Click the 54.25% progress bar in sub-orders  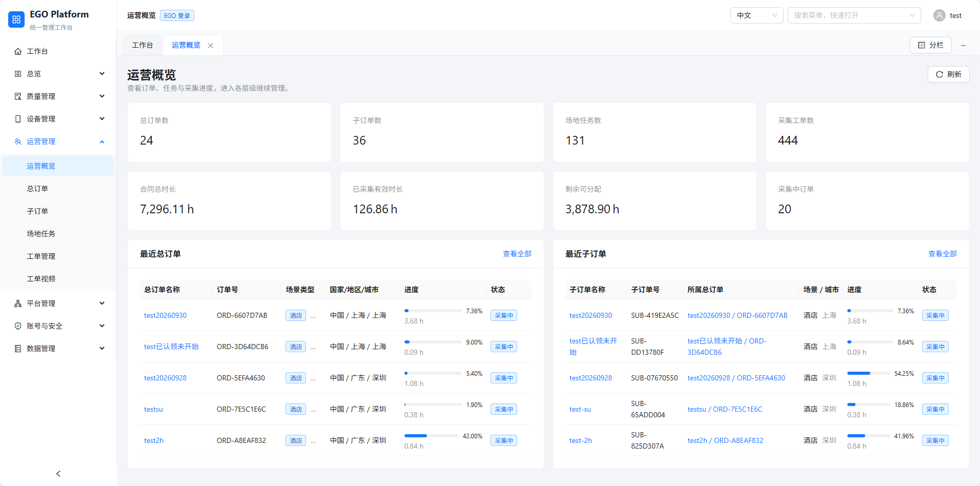(x=868, y=373)
